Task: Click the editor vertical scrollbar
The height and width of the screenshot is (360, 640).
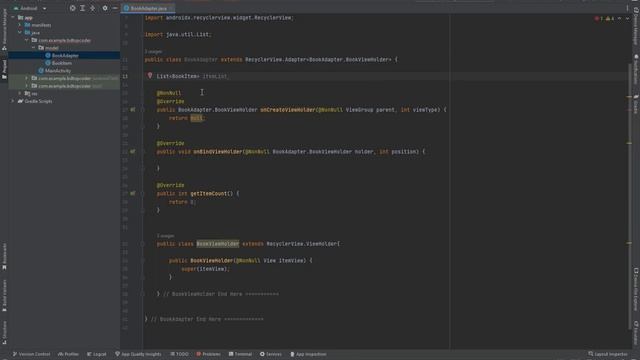Action: (x=629, y=196)
